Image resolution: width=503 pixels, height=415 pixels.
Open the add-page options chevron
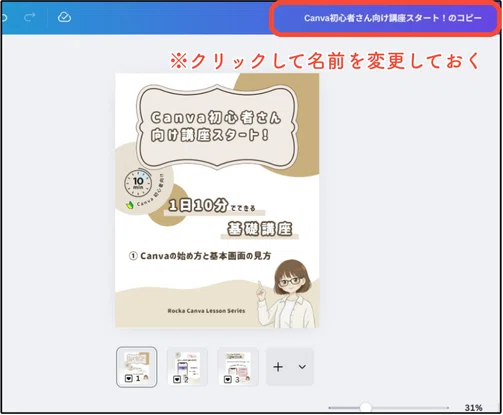click(x=302, y=367)
